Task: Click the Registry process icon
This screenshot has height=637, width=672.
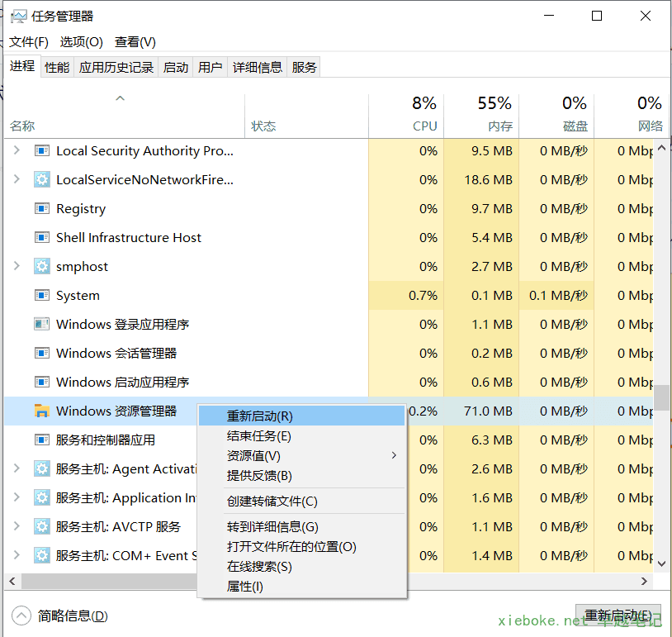Action: pyautogui.click(x=41, y=209)
